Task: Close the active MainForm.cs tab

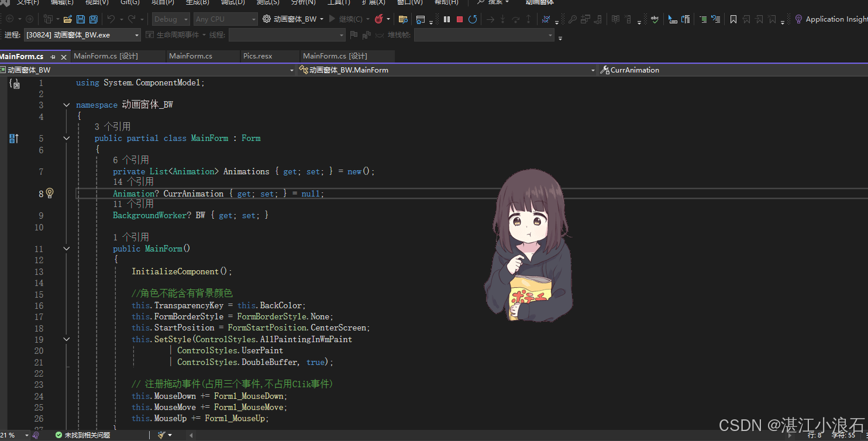Action: 64,57
